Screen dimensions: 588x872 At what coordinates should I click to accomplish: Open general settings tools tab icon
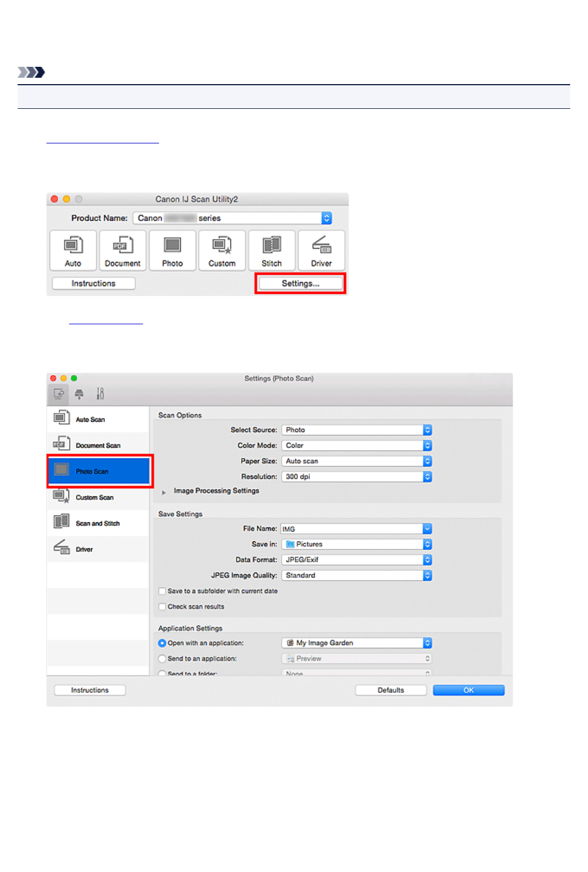point(100,394)
